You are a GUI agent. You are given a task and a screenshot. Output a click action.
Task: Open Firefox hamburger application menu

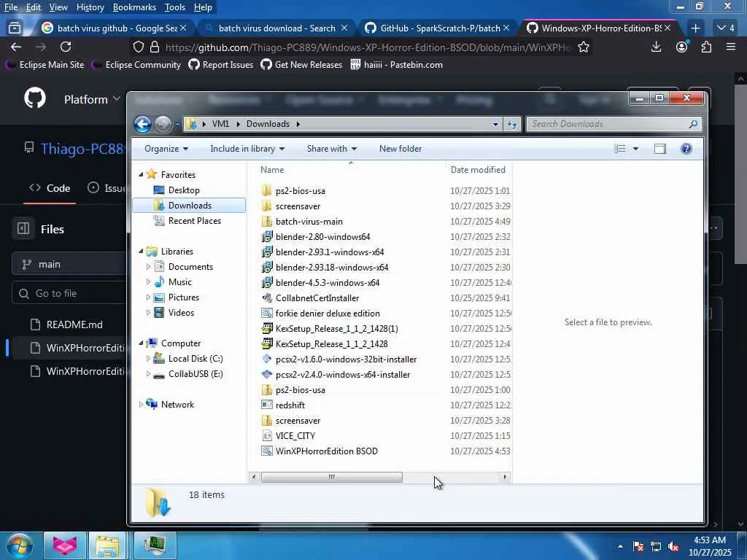731,47
